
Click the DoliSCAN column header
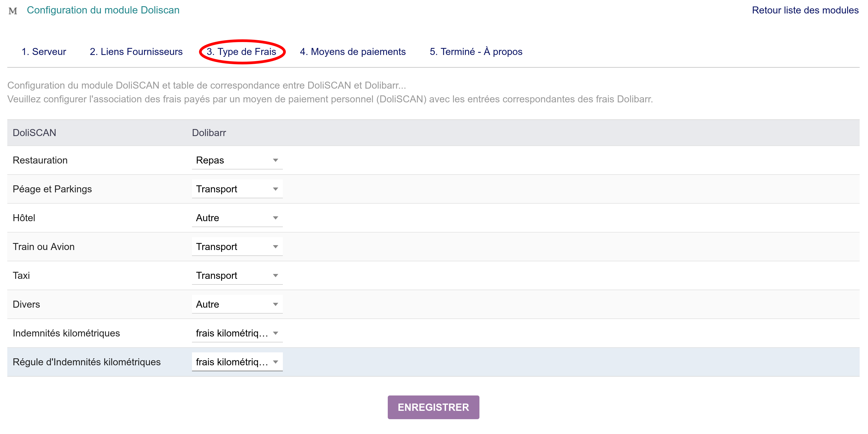pyautogui.click(x=34, y=133)
